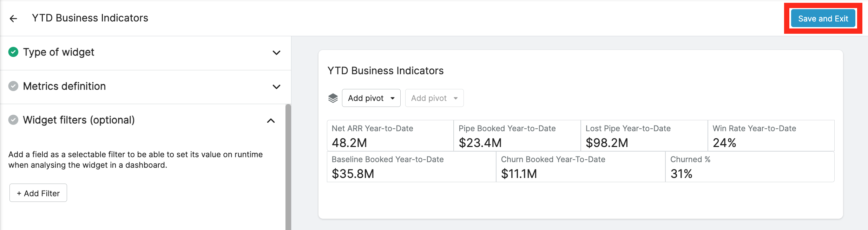This screenshot has height=230, width=868.
Task: Go back using the left arrow icon
Action: [x=13, y=19]
